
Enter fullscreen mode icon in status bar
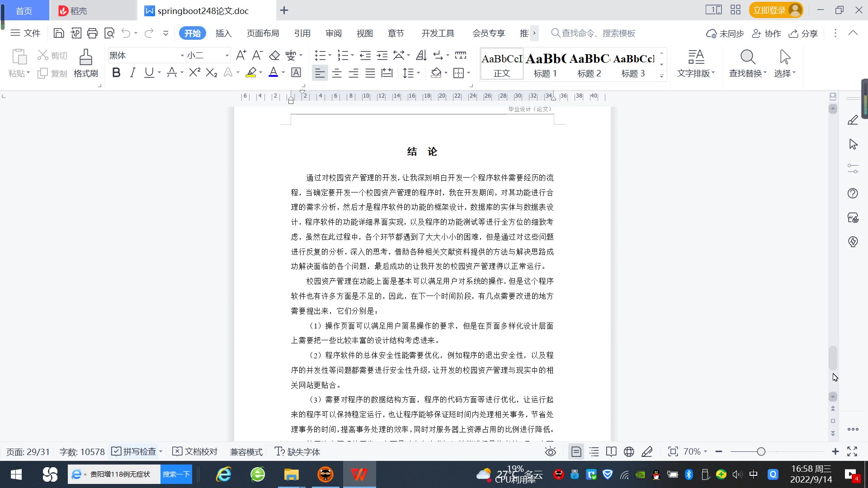pos(852,451)
